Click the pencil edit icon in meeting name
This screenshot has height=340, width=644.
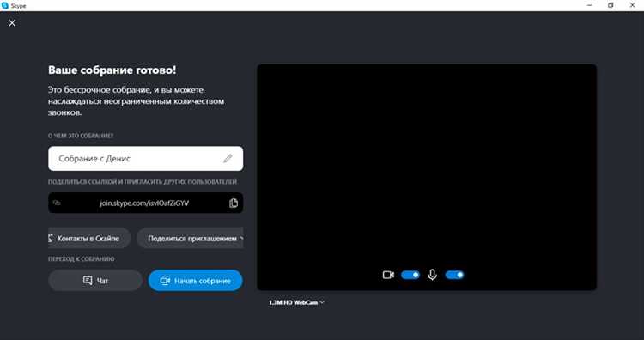point(228,159)
